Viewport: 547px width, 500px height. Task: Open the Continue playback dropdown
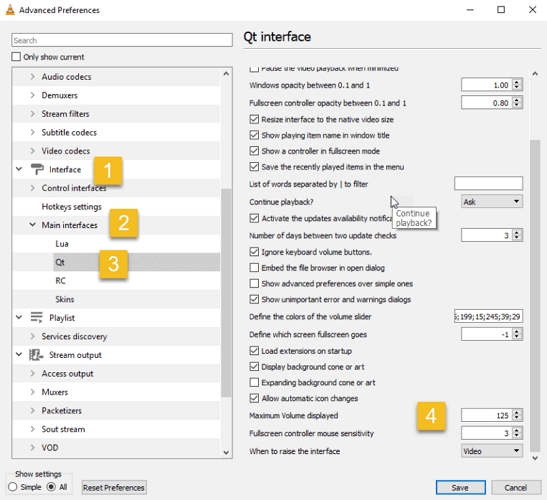[492, 202]
